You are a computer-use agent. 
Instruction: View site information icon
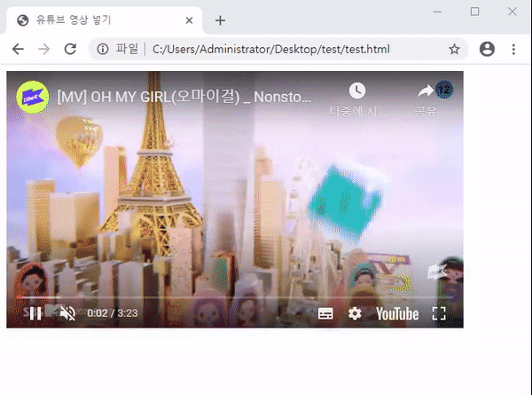[103, 49]
